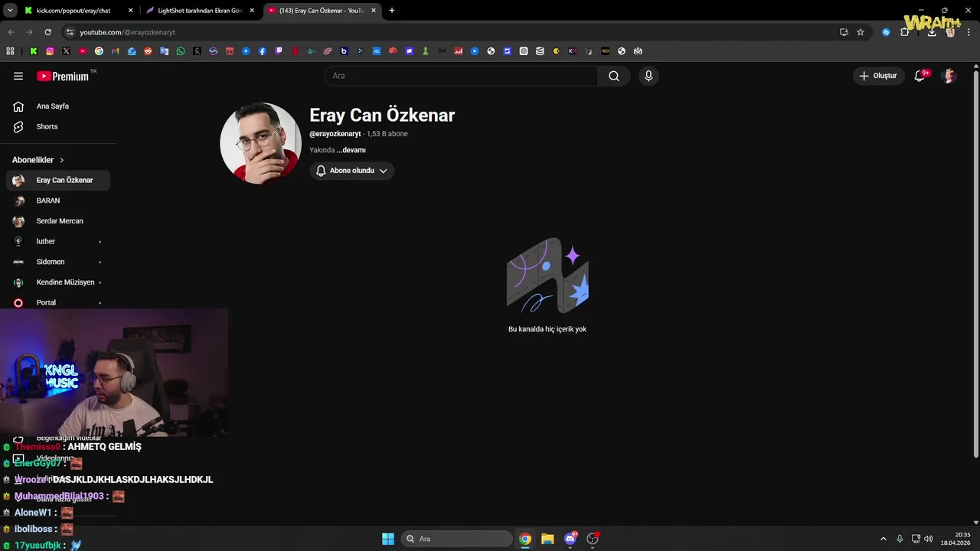Click the channel profile picture

tap(261, 143)
